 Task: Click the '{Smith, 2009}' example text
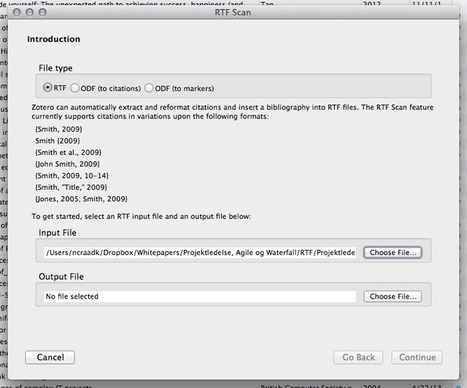(59, 129)
